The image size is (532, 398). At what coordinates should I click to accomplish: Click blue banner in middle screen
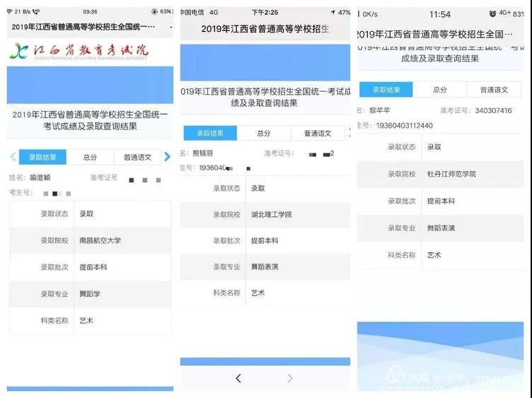pyautogui.click(x=265, y=62)
